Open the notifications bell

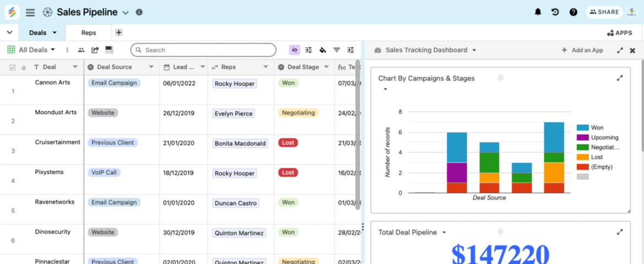[538, 12]
